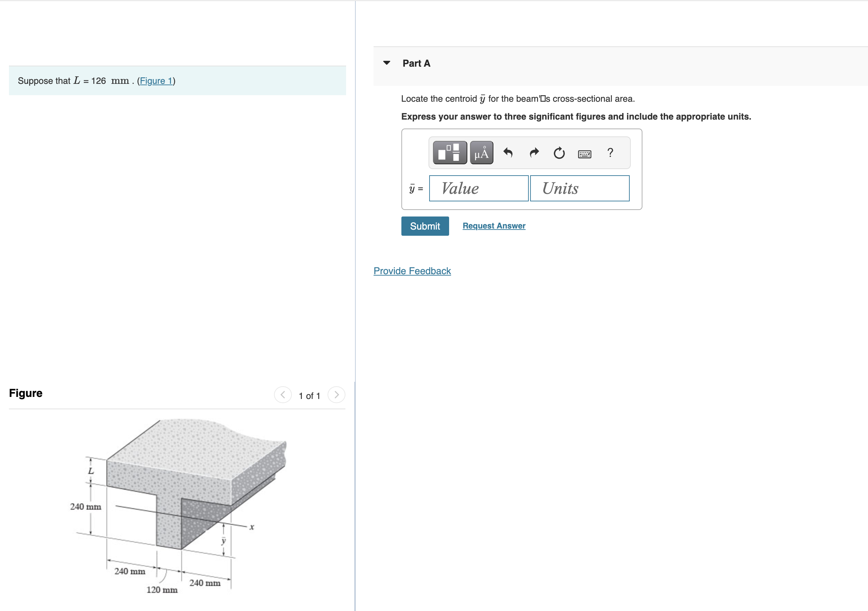Click inside the Units input field

(579, 188)
